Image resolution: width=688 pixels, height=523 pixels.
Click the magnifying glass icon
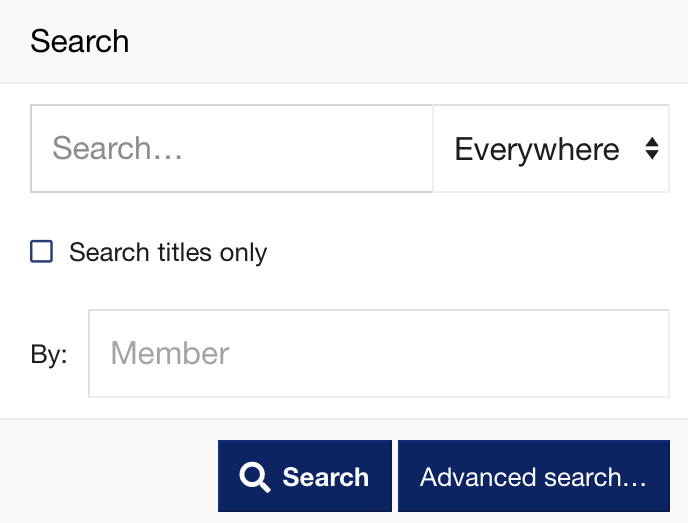click(x=255, y=478)
